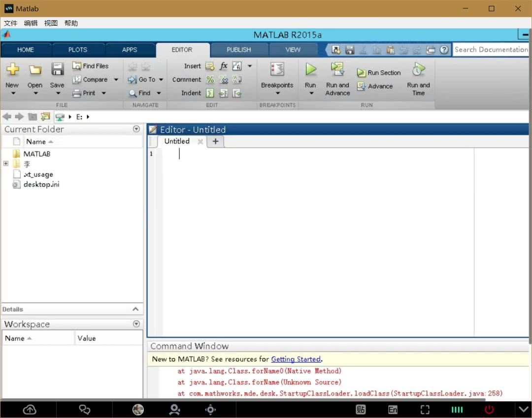Image resolution: width=532 pixels, height=418 pixels.
Task: Click the Up One Level folder icon
Action: pos(33,117)
